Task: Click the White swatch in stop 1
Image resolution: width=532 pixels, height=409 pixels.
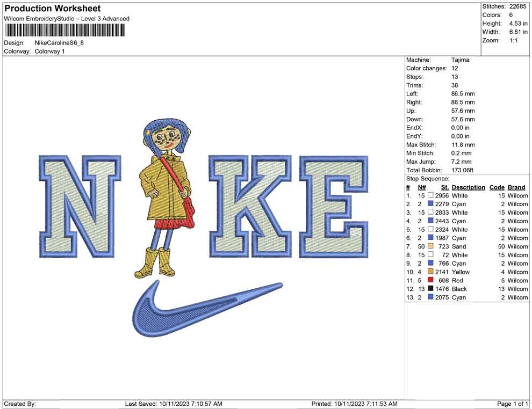Action: 430,195
